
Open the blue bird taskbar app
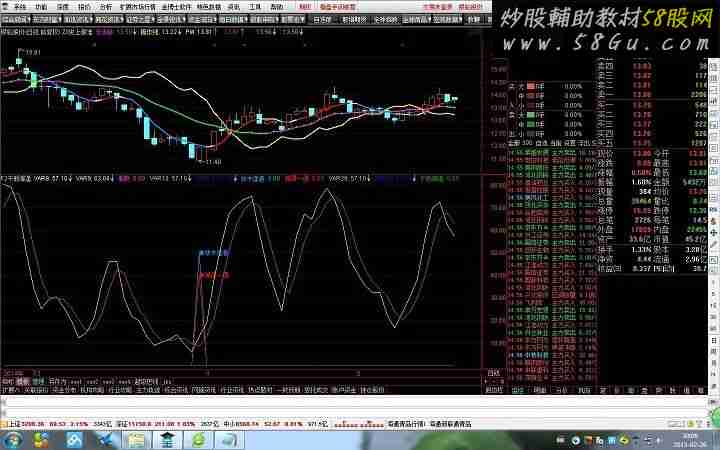point(105,440)
